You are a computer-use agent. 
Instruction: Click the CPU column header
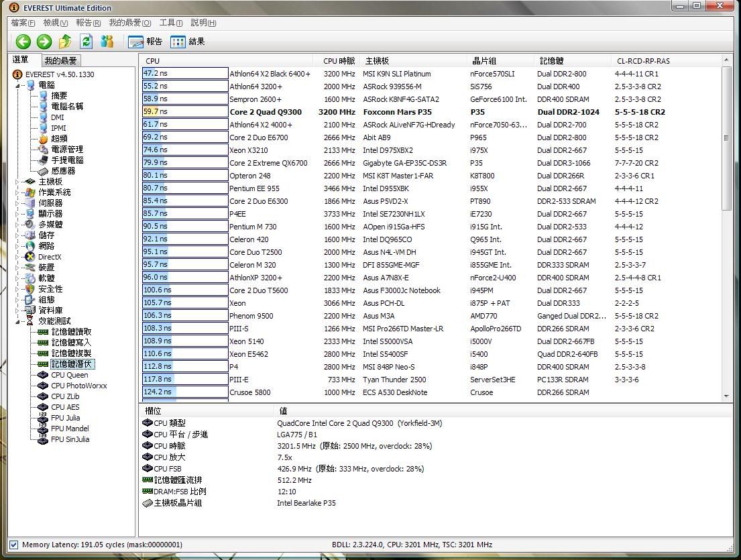[x=226, y=61]
